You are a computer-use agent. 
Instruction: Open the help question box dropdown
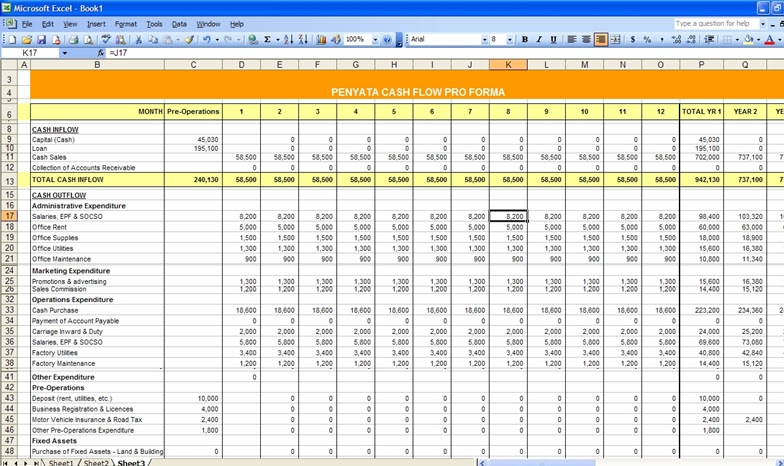tap(762, 24)
